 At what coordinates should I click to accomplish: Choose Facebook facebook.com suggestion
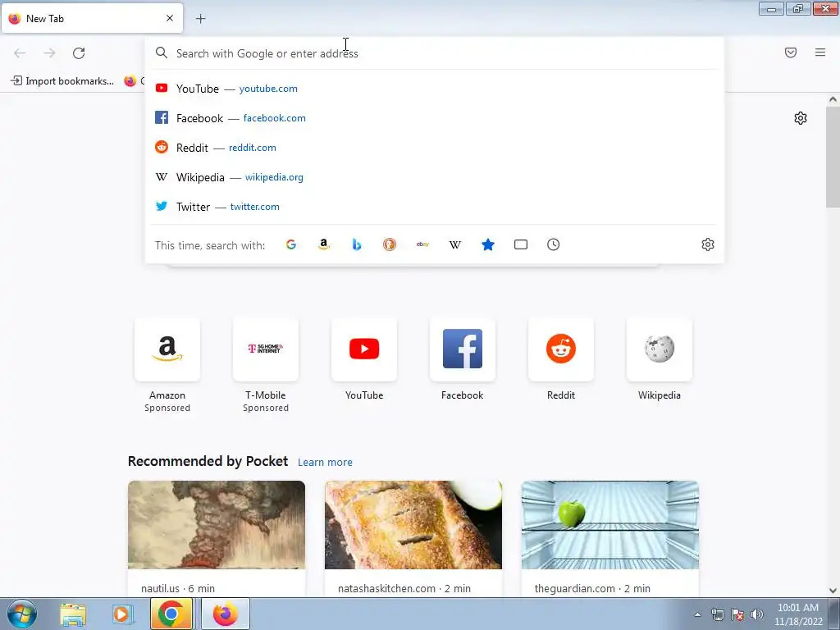(x=434, y=118)
